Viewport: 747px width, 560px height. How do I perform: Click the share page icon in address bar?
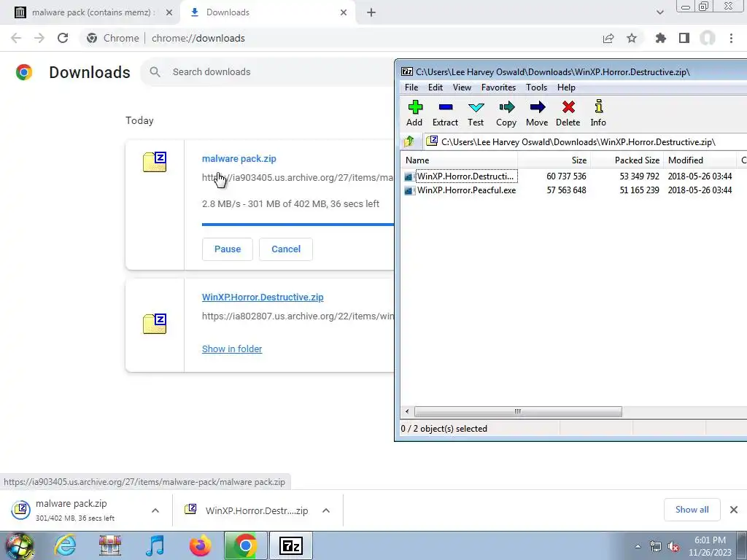608,38
